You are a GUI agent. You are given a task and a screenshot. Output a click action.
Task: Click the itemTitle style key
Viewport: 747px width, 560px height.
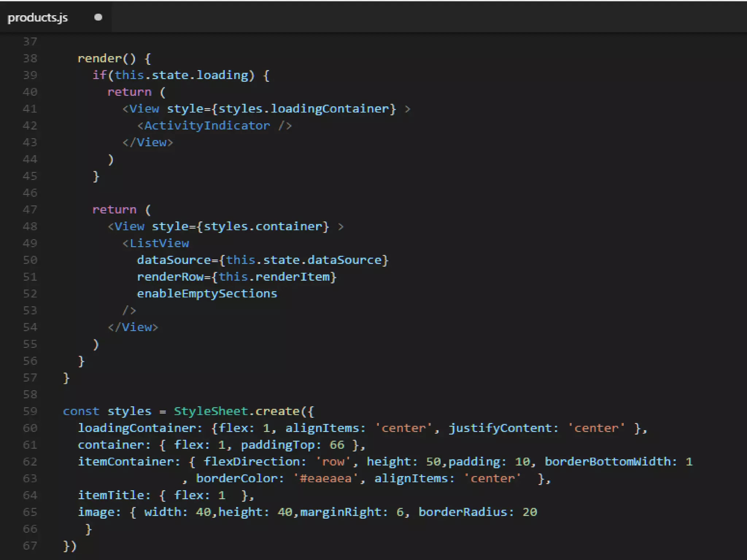[111, 495]
